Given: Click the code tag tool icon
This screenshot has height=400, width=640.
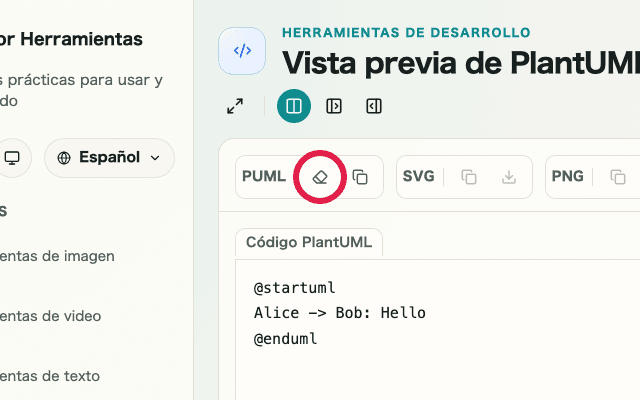Looking at the screenshot, I should [242, 51].
